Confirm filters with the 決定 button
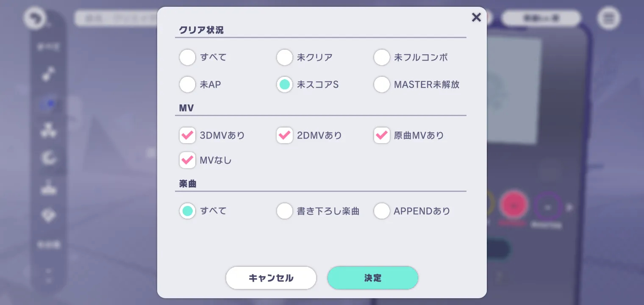 click(x=373, y=278)
